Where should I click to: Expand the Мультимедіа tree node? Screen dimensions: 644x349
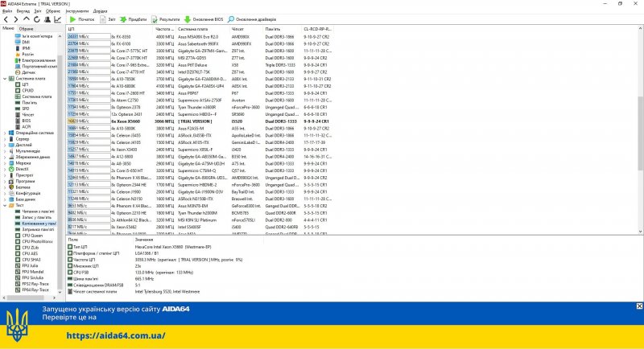[x=5, y=150]
